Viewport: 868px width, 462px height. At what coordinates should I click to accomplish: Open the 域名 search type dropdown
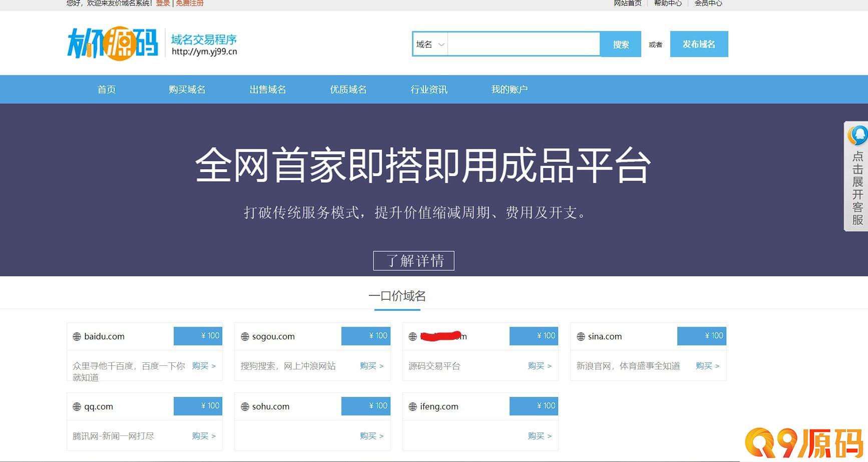tap(430, 45)
